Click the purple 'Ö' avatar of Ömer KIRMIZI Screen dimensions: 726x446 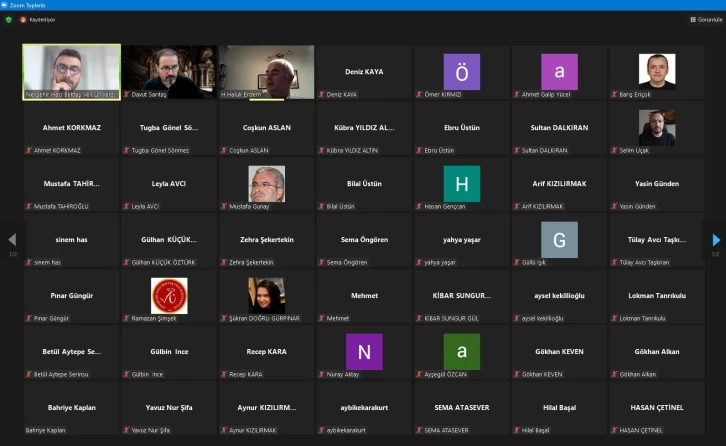(x=462, y=72)
